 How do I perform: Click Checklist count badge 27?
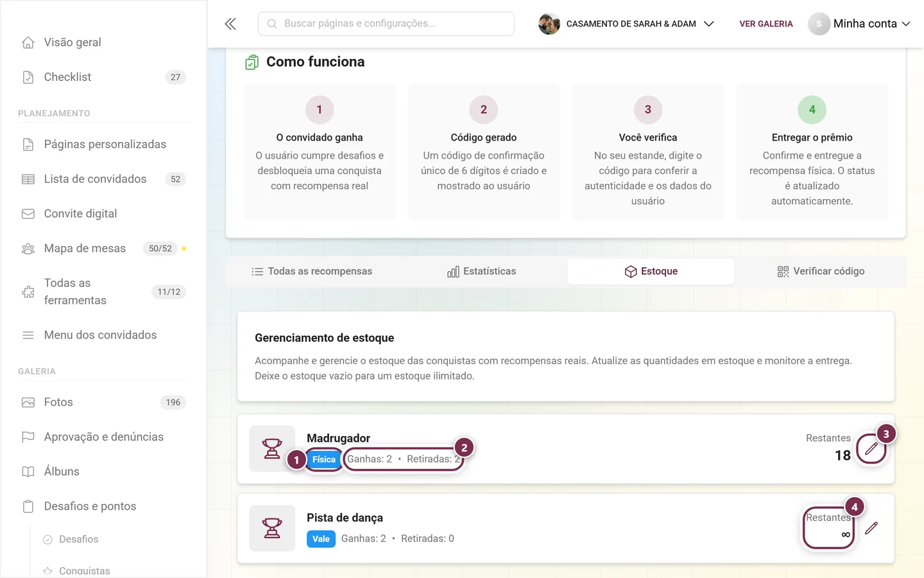click(176, 77)
